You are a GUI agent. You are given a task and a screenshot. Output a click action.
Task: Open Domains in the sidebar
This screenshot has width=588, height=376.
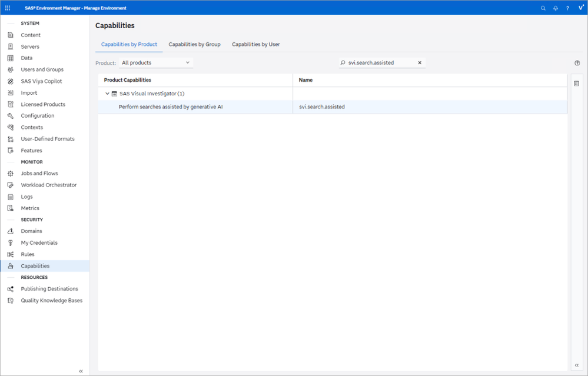32,231
